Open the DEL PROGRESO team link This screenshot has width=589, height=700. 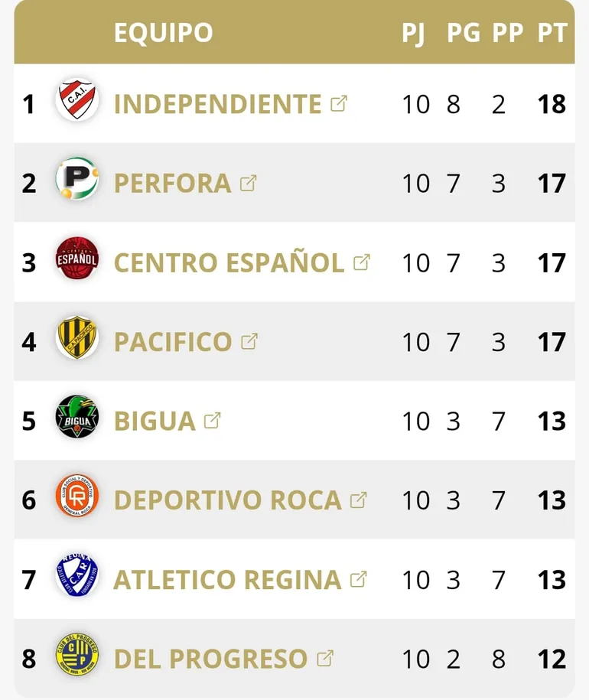(210, 659)
